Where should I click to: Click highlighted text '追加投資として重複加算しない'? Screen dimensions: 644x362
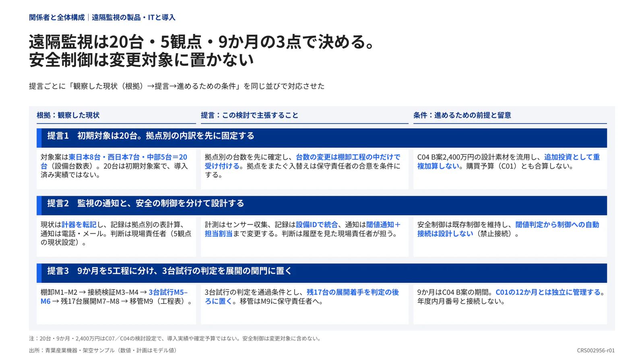508,161
